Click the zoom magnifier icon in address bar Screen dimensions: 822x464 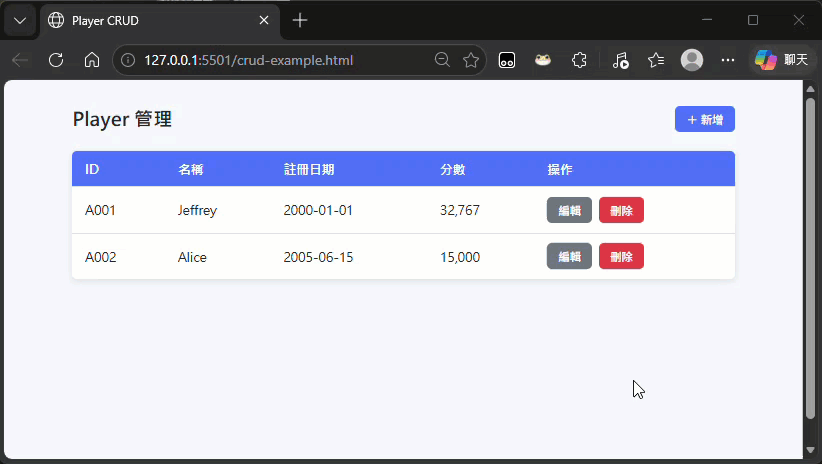(x=442, y=60)
